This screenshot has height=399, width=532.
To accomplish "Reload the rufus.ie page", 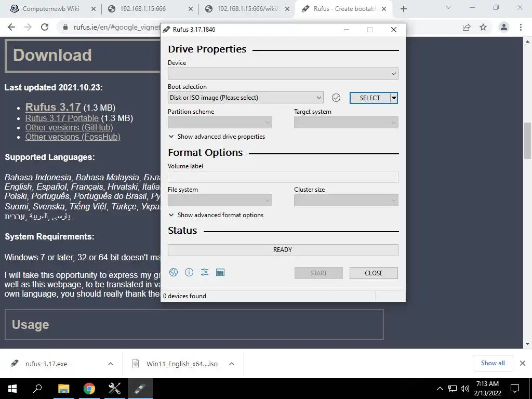I will click(x=45, y=27).
